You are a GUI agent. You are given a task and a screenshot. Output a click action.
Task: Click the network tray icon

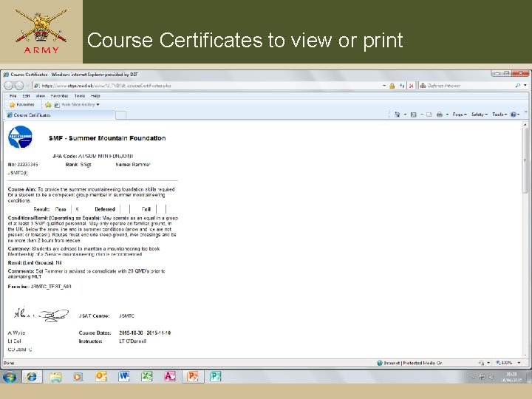coord(482,377)
